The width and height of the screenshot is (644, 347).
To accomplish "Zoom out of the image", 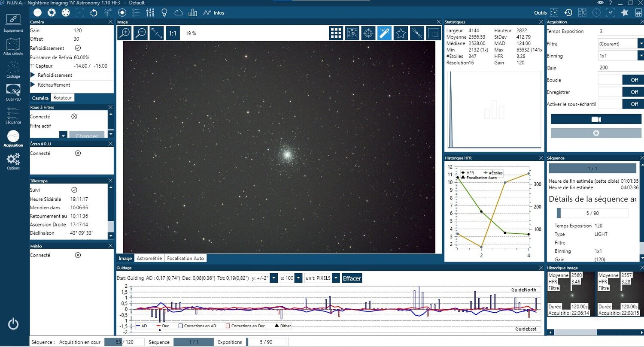I will click(140, 33).
